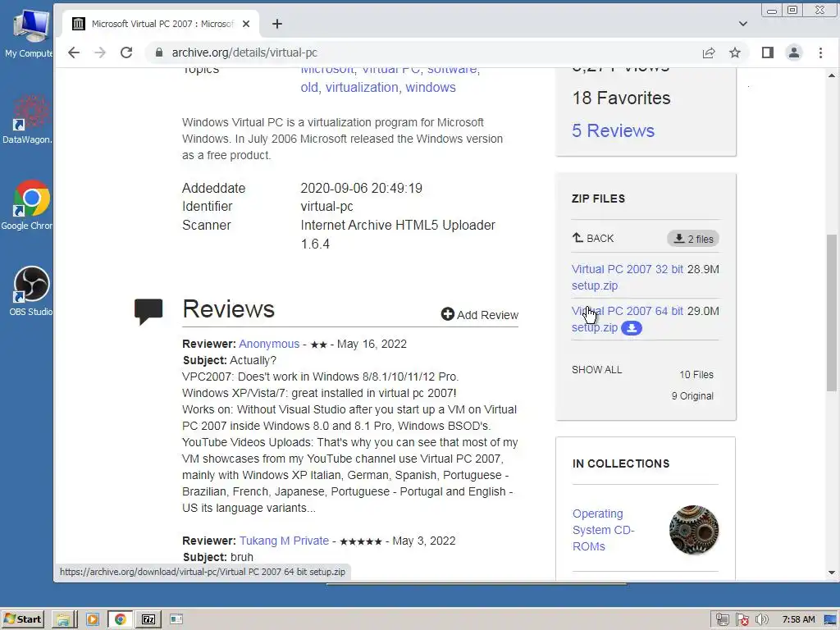Click the scrollbar down arrow
The image size is (840, 630).
pos(832,573)
